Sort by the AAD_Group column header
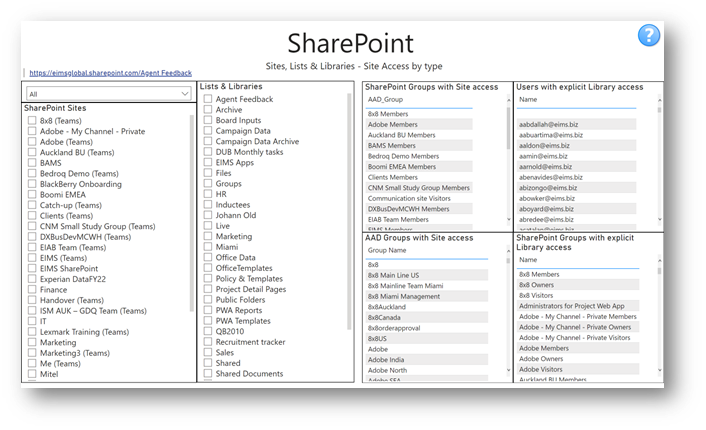The image size is (706, 430). click(x=385, y=100)
